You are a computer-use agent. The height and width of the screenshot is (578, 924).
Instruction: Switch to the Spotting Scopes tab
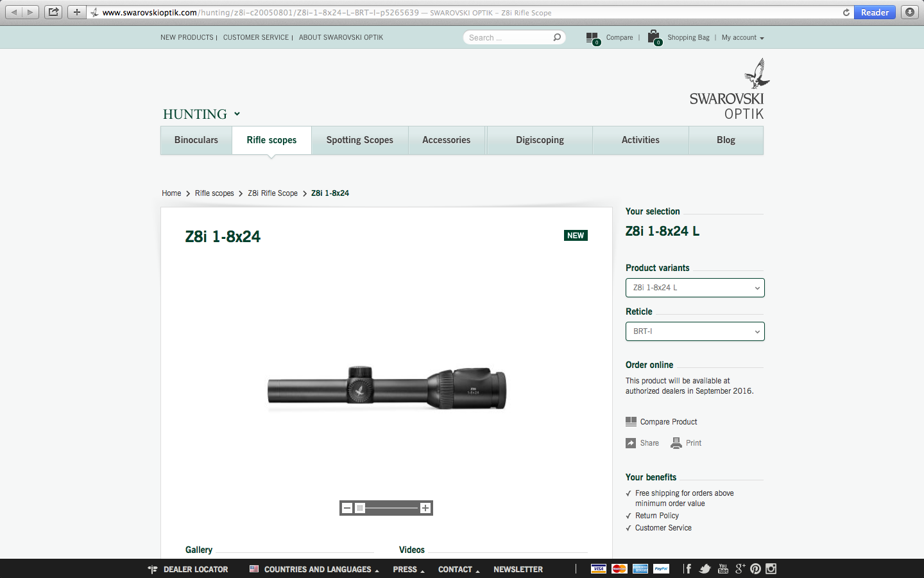(x=360, y=140)
